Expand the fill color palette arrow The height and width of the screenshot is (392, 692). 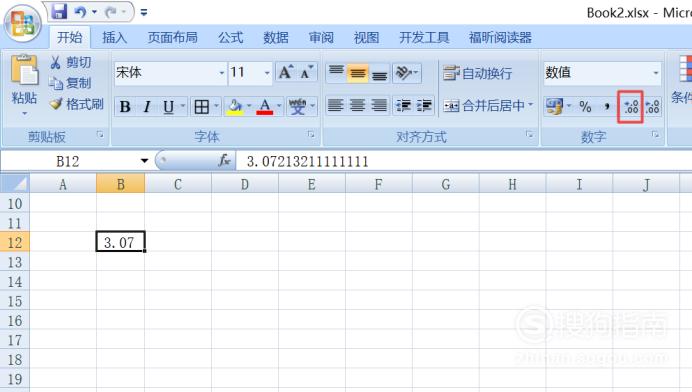(x=249, y=106)
